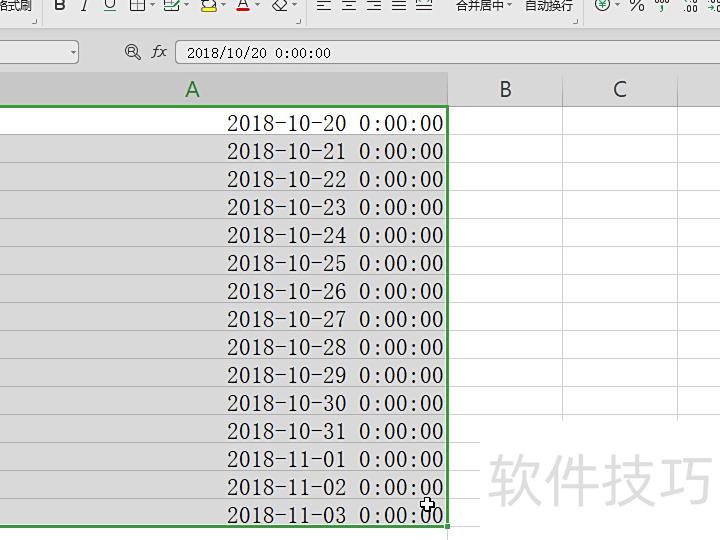Viewport: 720px width, 540px height.
Task: Click 自动换行 wrap text button
Action: pyautogui.click(x=549, y=6)
